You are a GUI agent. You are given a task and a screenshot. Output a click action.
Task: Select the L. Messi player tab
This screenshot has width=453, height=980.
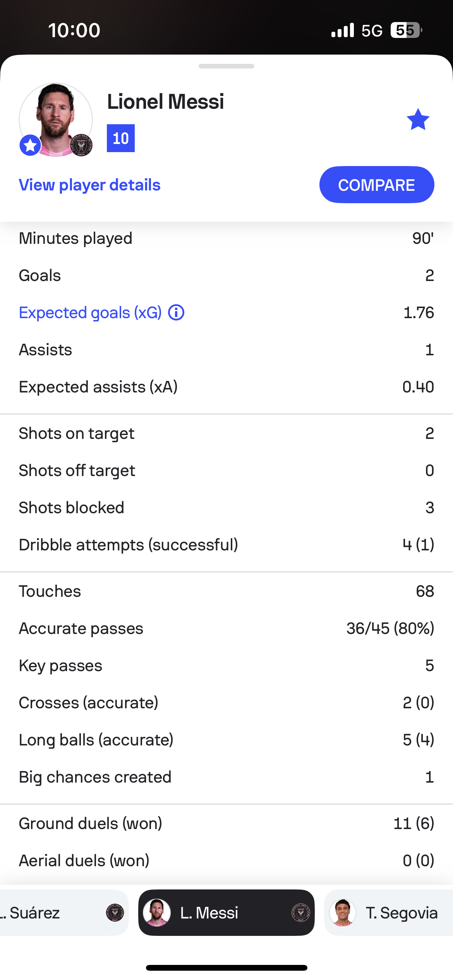coord(226,913)
